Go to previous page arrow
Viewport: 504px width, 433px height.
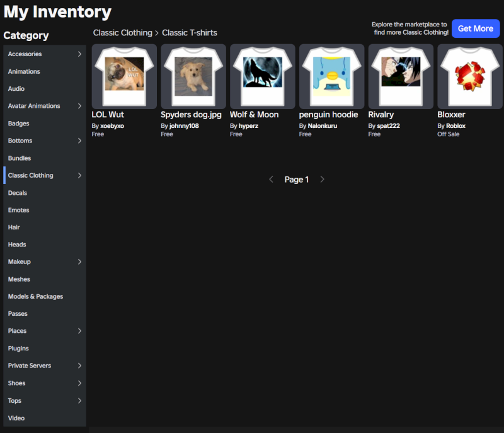coord(271,180)
